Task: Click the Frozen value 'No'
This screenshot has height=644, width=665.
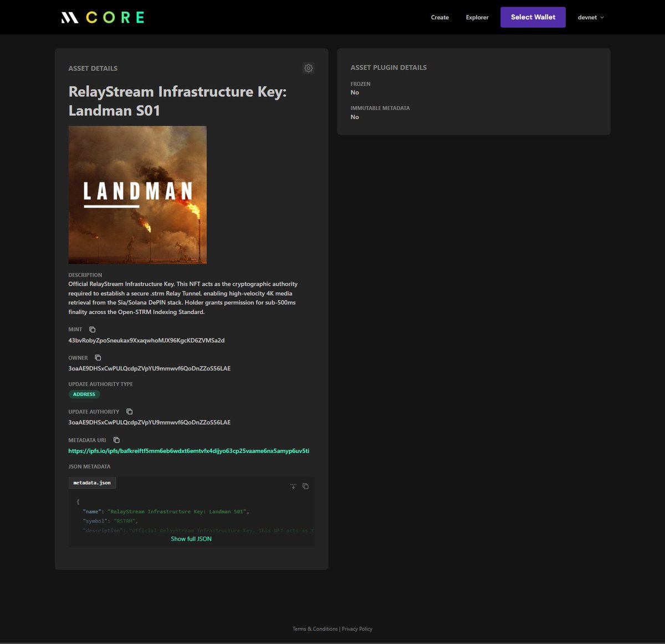Action: [x=355, y=92]
